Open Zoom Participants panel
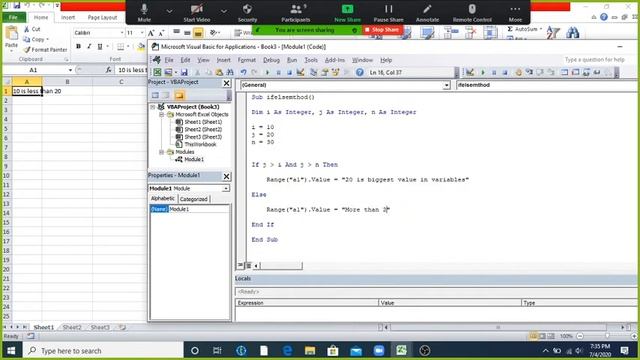This screenshot has height=360, width=640. [296, 13]
